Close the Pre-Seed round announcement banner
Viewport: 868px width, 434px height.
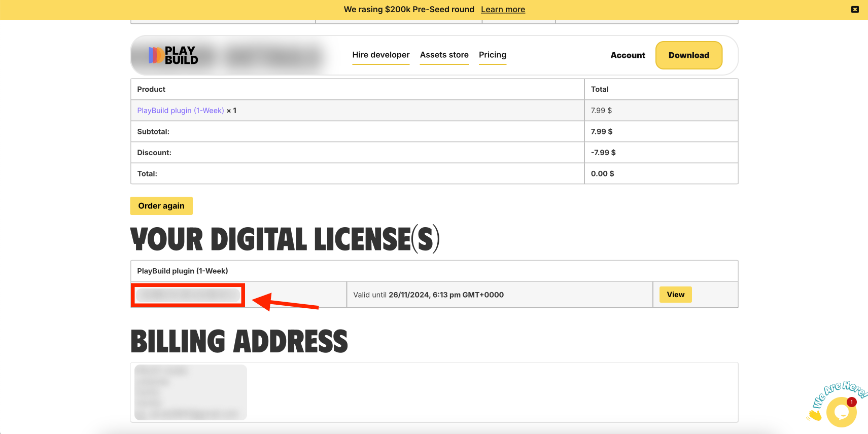(855, 9)
